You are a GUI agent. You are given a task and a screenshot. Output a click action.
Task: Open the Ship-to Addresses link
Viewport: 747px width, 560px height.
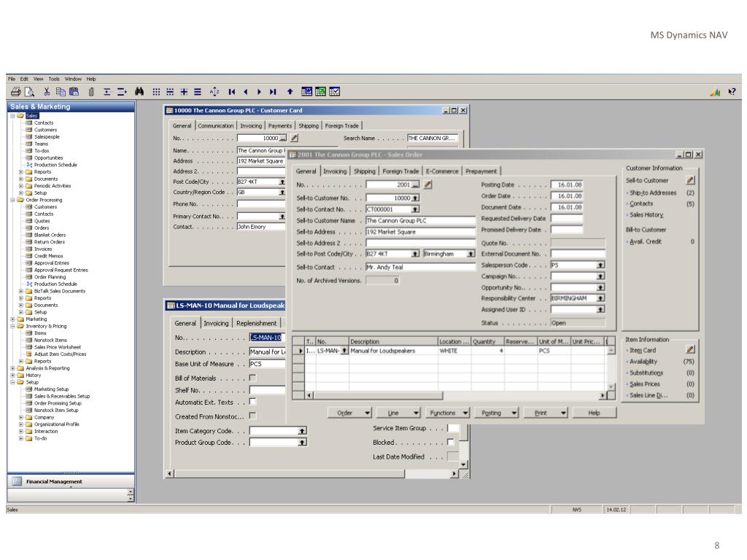[653, 192]
